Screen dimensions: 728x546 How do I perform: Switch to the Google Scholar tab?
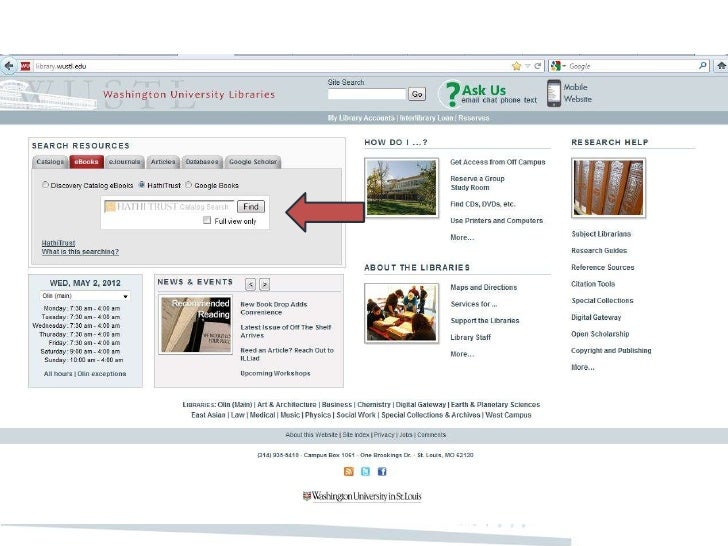point(253,162)
